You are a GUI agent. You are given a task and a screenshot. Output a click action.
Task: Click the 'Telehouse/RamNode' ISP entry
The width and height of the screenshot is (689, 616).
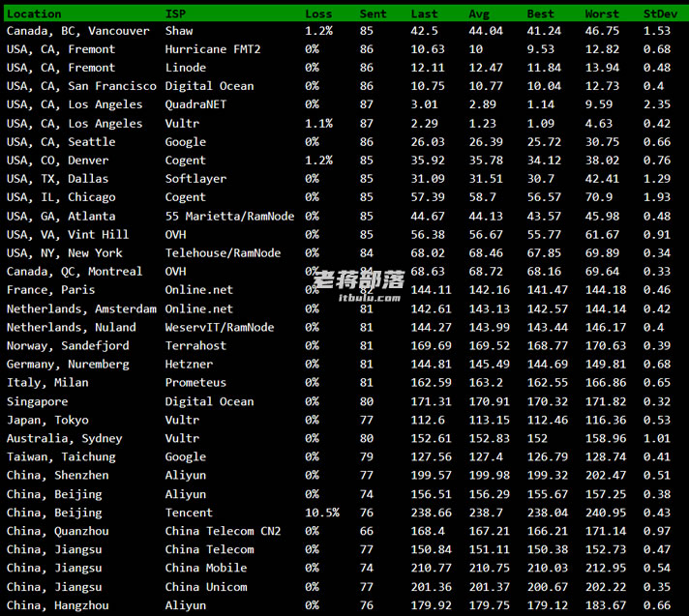(223, 253)
